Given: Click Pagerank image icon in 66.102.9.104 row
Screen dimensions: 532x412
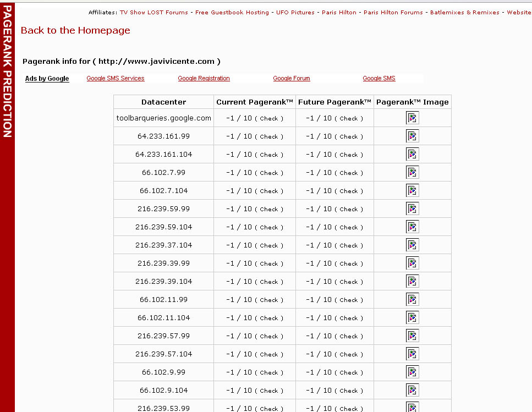Looking at the screenshot, I should point(412,391).
